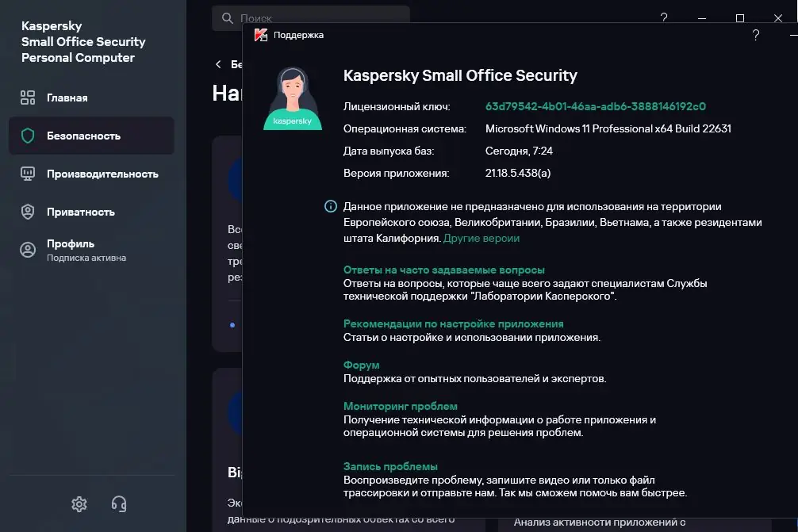The image size is (798, 532).
Task: Open Мониторинг проблем link
Action: [x=400, y=406]
